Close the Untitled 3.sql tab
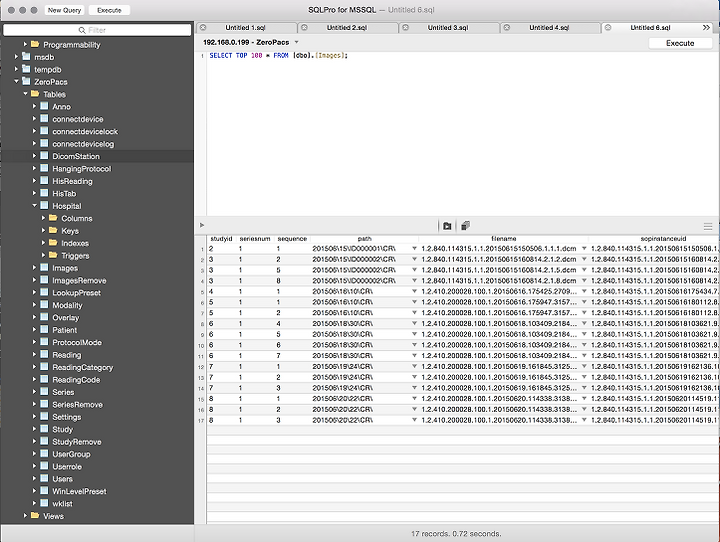The height and width of the screenshot is (542, 720). point(405,28)
